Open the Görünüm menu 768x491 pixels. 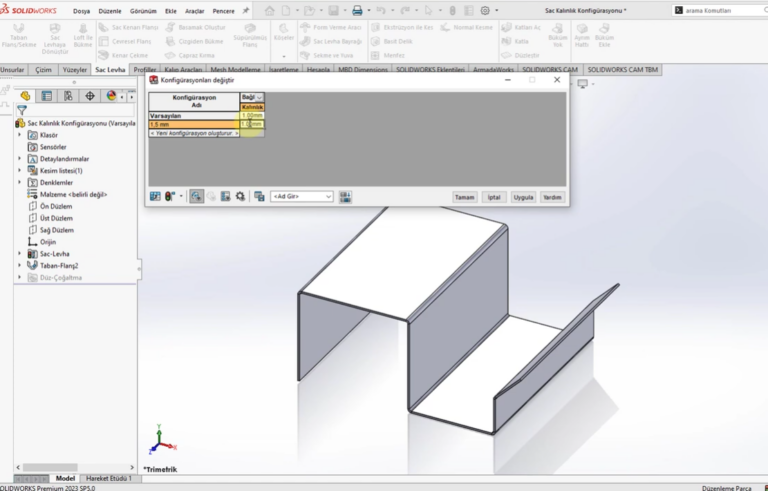[x=143, y=10]
